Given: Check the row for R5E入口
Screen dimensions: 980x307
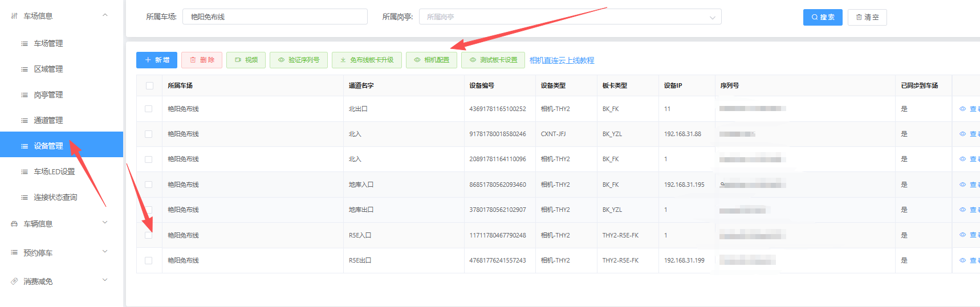Looking at the screenshot, I should [149, 235].
